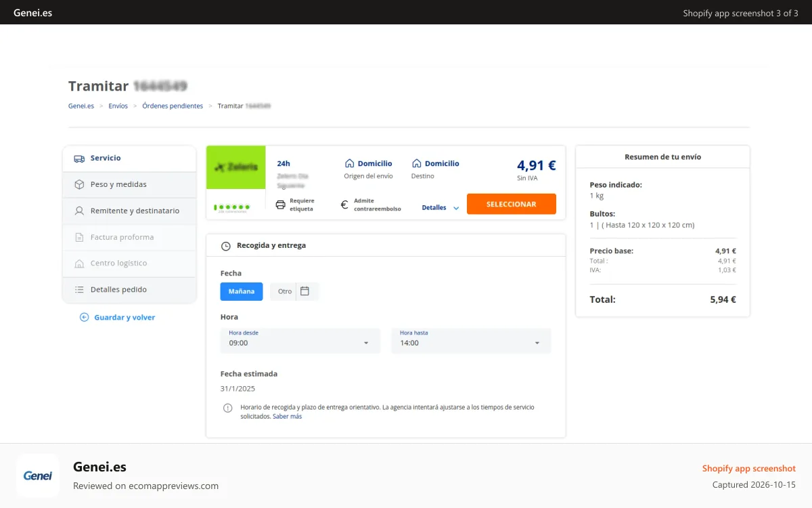Open the Factura proforma section
The width and height of the screenshot is (812, 508).
tap(129, 237)
